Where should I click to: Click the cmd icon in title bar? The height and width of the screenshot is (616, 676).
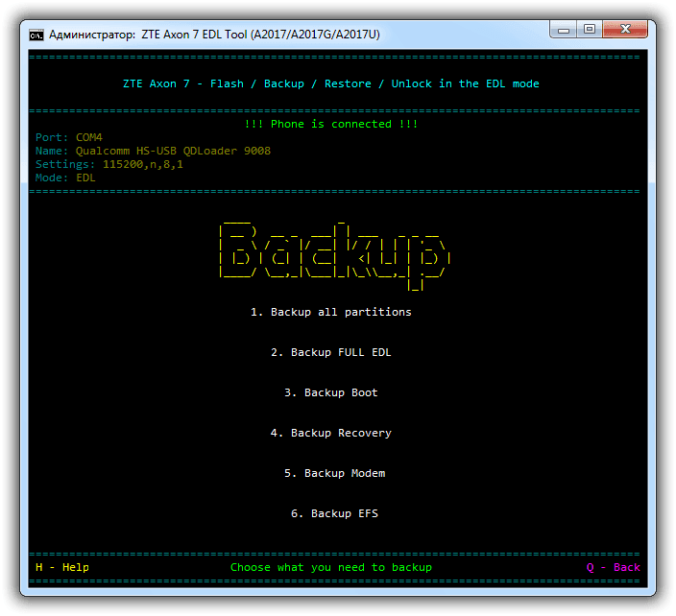36,35
